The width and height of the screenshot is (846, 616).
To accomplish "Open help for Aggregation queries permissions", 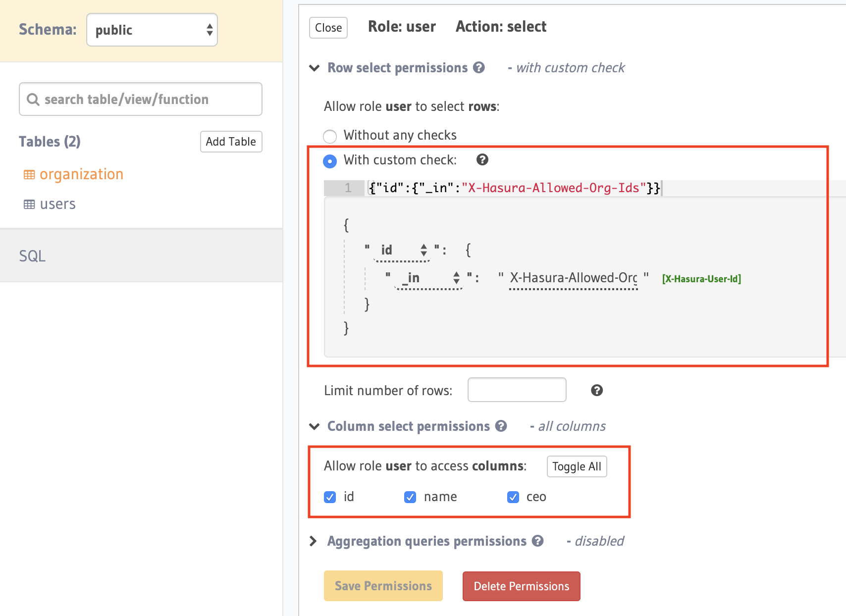I will point(538,541).
